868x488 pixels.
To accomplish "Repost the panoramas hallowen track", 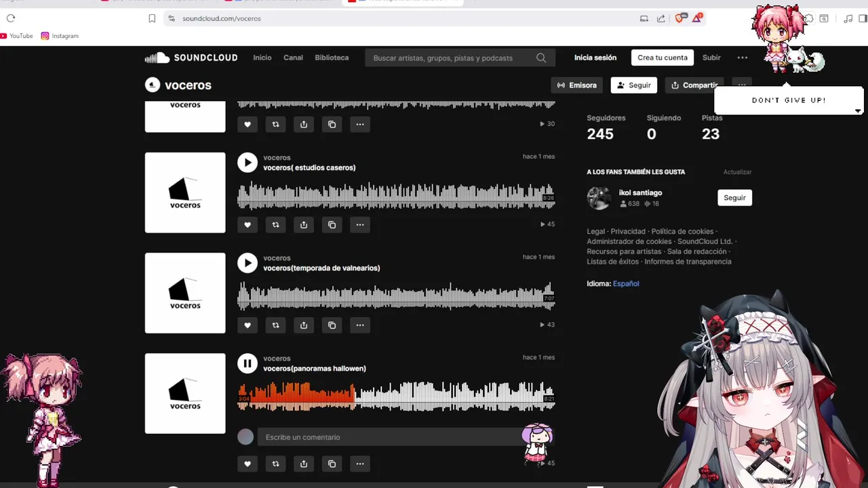I will coord(275,464).
